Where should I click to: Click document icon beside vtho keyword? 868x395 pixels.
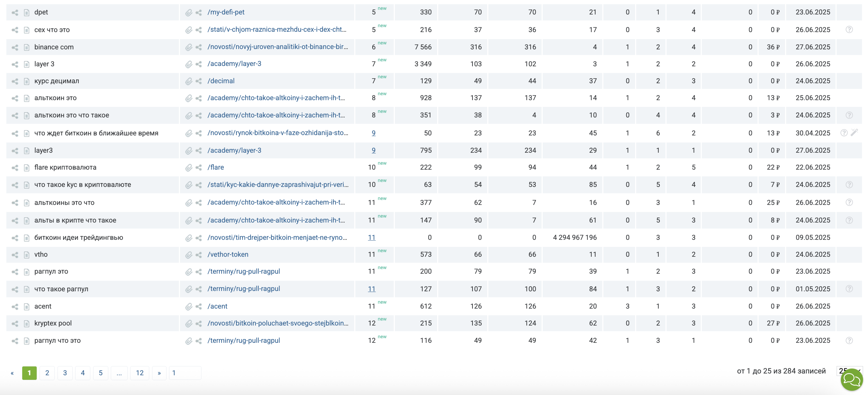pyautogui.click(x=26, y=255)
